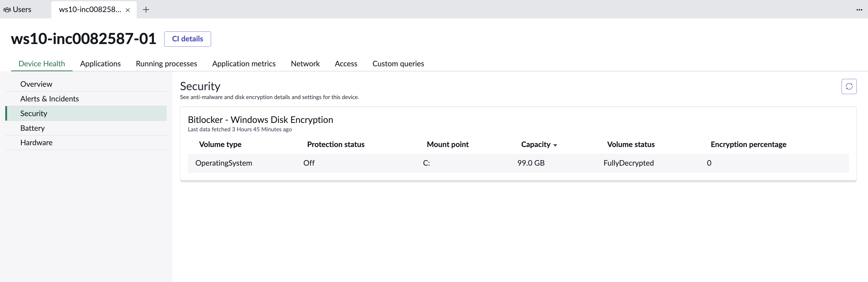Viewport: 868px width, 282px height.
Task: Click the Protection status column header
Action: [336, 144]
